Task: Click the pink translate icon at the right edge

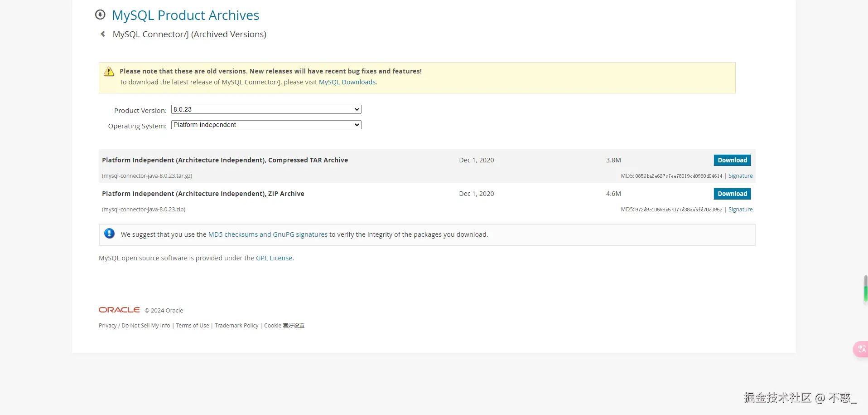Action: pyautogui.click(x=861, y=349)
